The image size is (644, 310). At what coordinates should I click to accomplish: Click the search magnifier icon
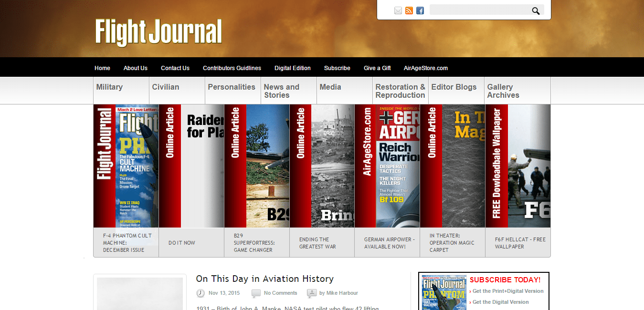click(536, 10)
